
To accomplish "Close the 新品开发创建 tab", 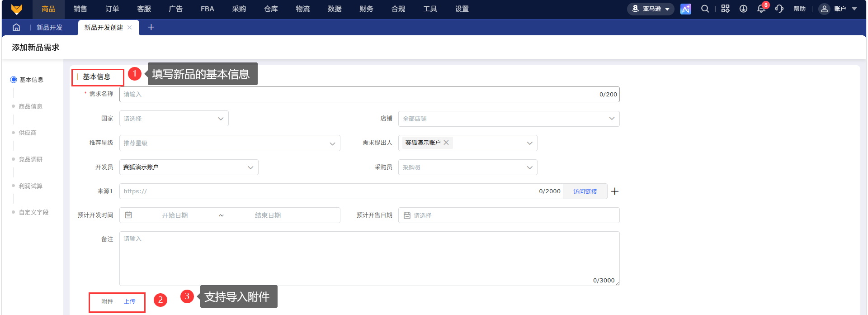I will click(130, 28).
